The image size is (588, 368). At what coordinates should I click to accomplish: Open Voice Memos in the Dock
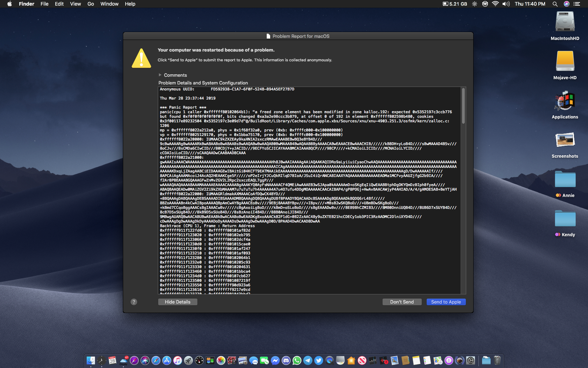click(384, 360)
